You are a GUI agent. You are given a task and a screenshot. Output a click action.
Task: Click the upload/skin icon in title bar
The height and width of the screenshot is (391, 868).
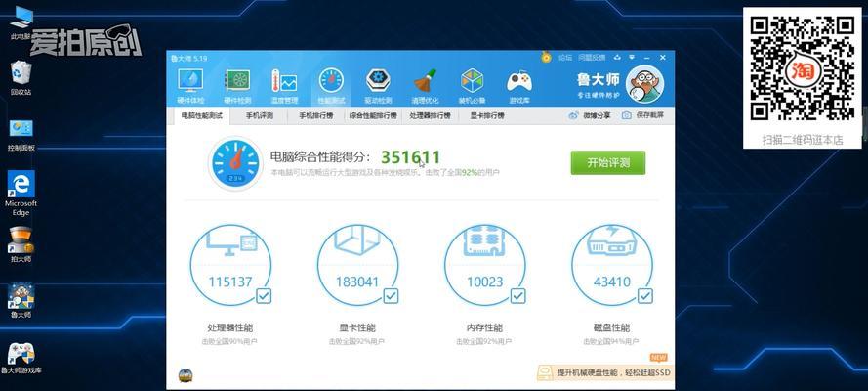(617, 58)
